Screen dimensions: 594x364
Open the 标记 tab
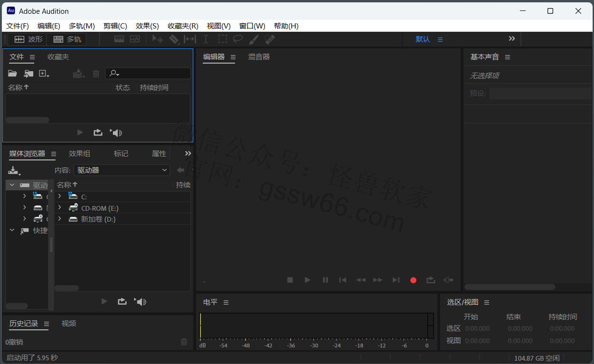pyautogui.click(x=121, y=153)
